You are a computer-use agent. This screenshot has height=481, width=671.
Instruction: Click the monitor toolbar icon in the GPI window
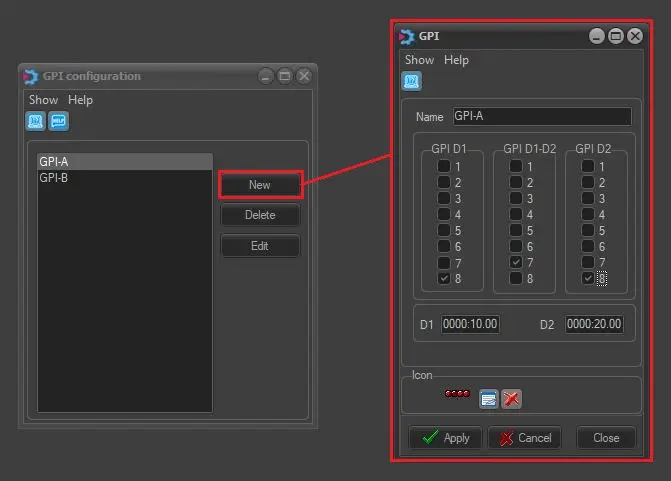pos(412,81)
